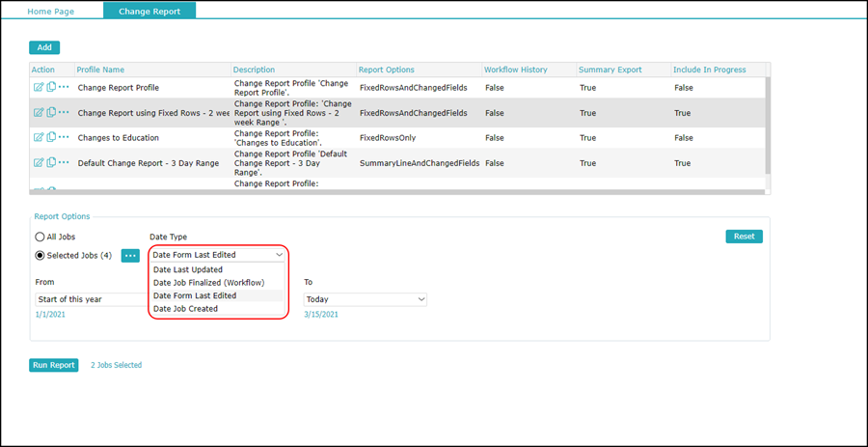Click the Reset button
Viewport: 868px width, 447px height.
pyautogui.click(x=744, y=237)
